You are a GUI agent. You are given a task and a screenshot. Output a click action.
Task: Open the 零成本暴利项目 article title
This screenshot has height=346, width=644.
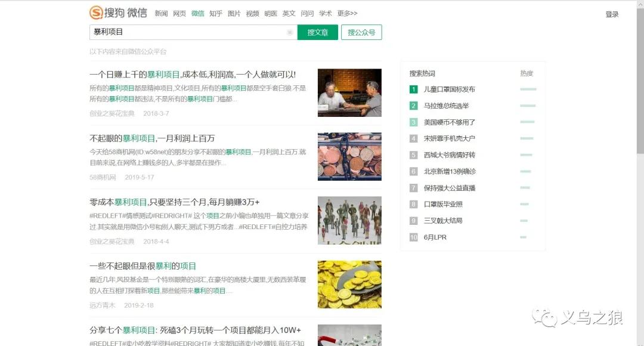click(x=174, y=202)
